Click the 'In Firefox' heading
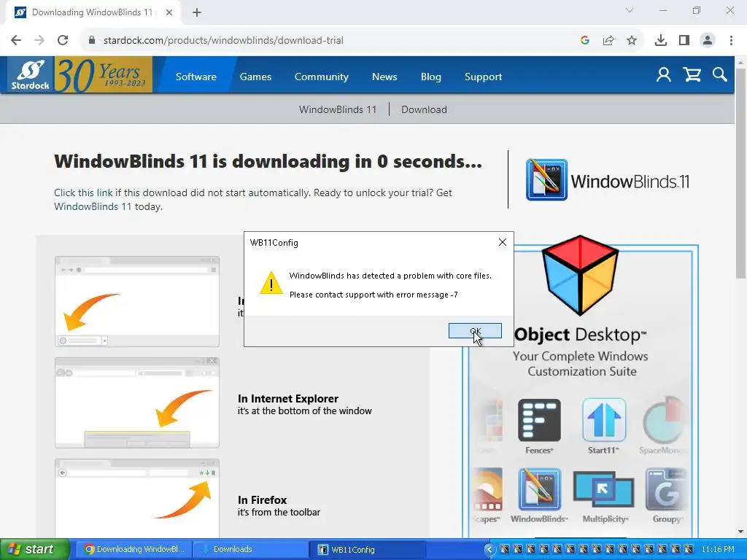This screenshot has width=747, height=560. [262, 500]
